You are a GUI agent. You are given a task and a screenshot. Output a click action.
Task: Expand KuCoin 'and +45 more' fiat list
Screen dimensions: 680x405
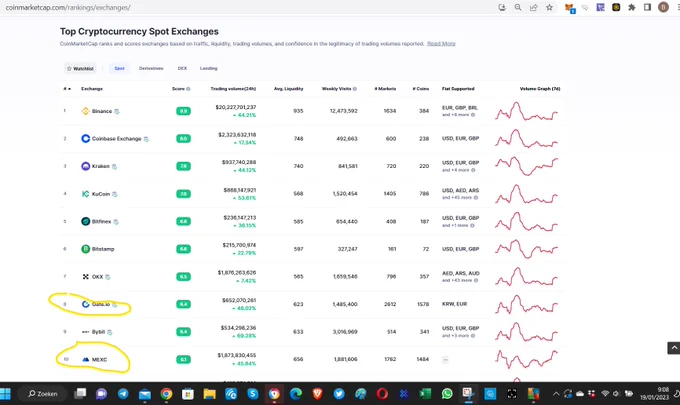coord(460,198)
